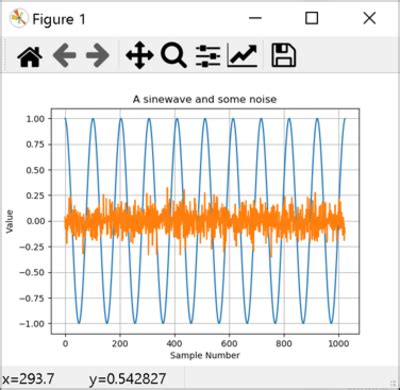Close the Figure 1 window
The image size is (400, 390).
[x=370, y=18]
